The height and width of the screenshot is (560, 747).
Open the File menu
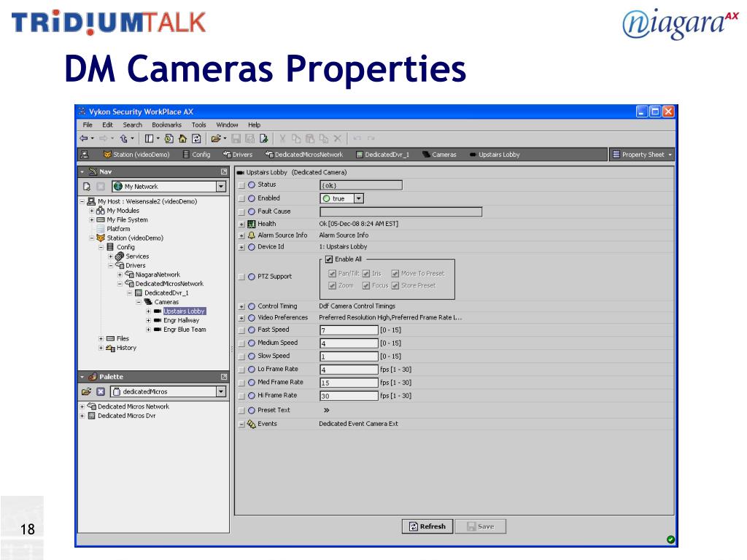(88, 125)
